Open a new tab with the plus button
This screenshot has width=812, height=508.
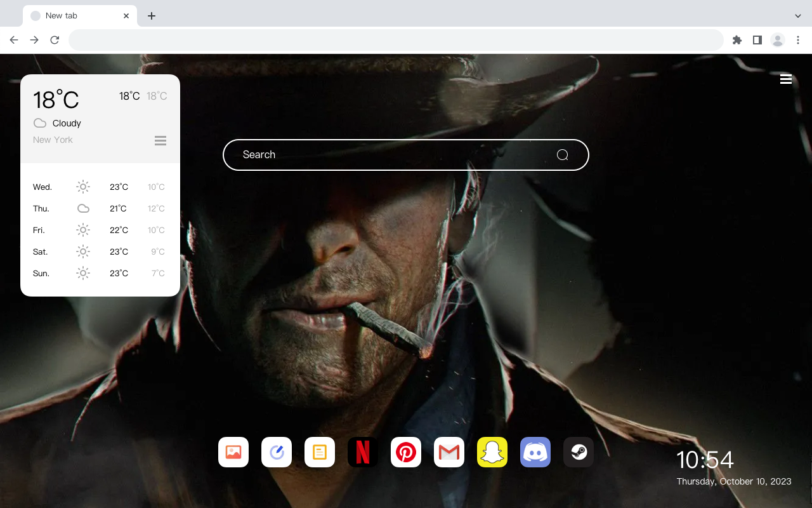(151, 16)
